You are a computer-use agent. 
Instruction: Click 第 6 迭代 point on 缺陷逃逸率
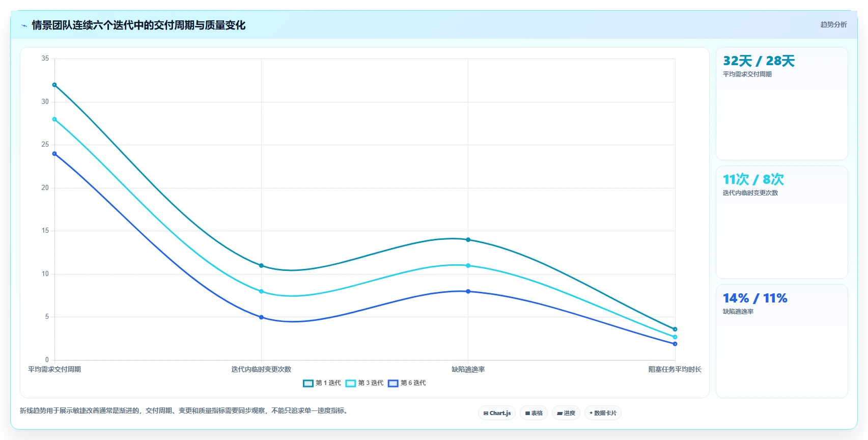(468, 291)
